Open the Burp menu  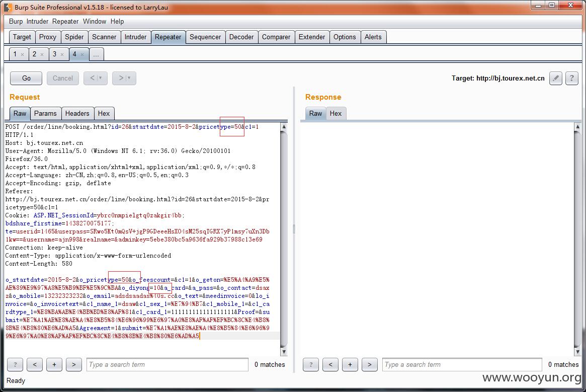16,21
